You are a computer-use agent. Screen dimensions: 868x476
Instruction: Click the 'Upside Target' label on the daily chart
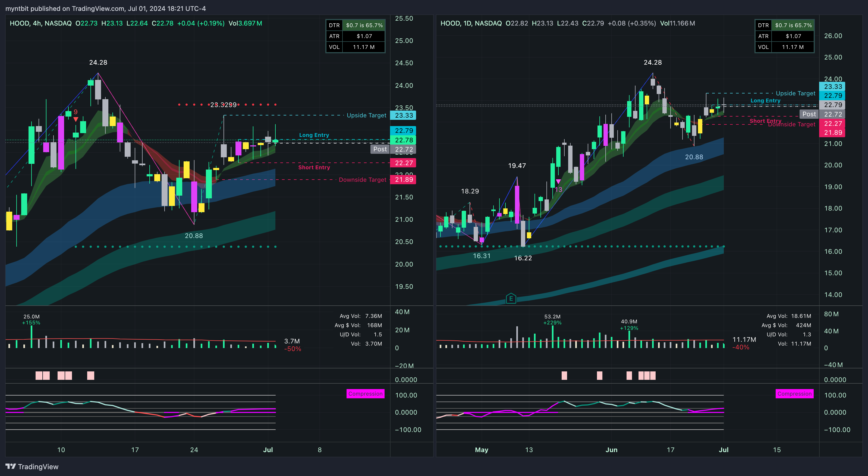click(x=795, y=93)
